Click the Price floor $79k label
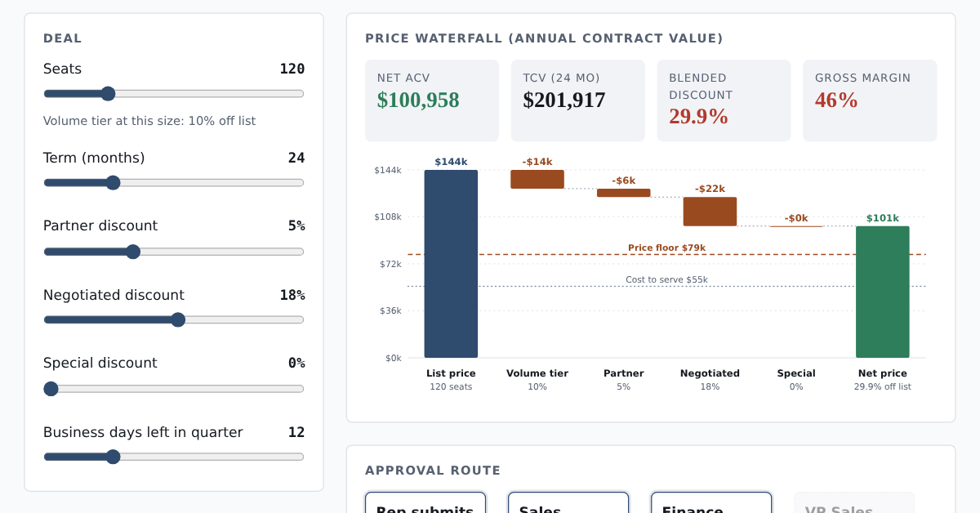This screenshot has height=513, width=980. click(666, 248)
